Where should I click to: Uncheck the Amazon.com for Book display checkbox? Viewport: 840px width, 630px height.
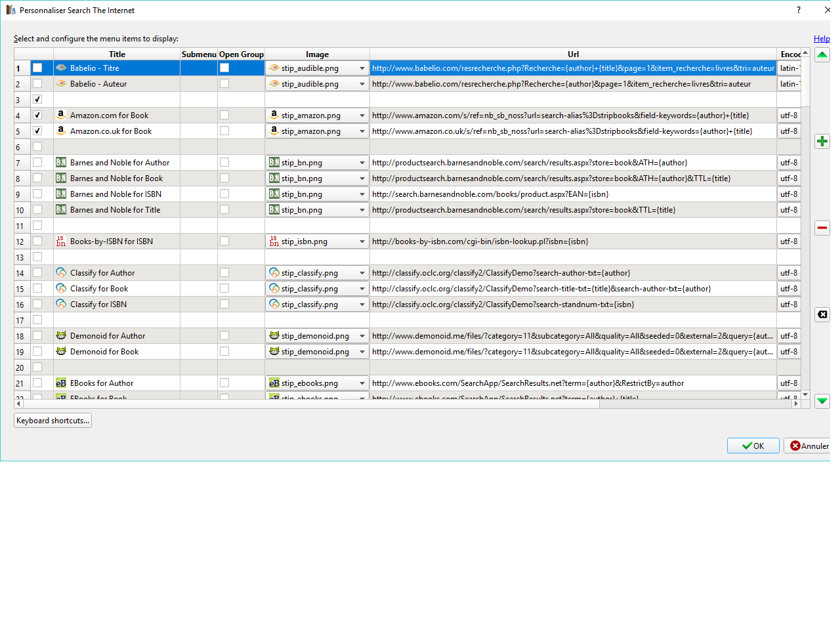tap(37, 115)
